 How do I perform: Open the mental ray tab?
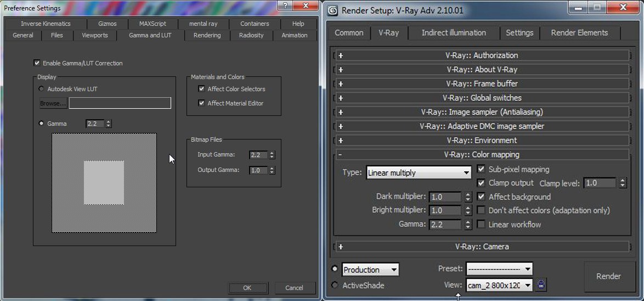pyautogui.click(x=204, y=24)
